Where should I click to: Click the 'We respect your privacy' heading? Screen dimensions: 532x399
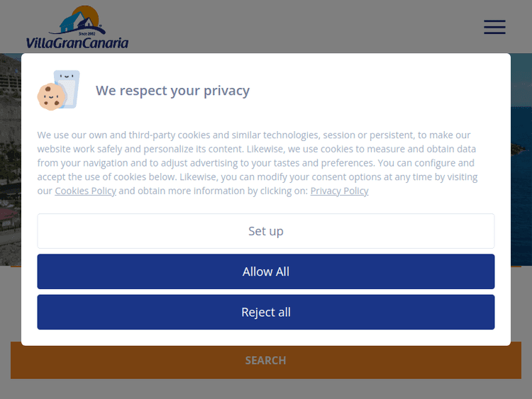tap(172, 91)
